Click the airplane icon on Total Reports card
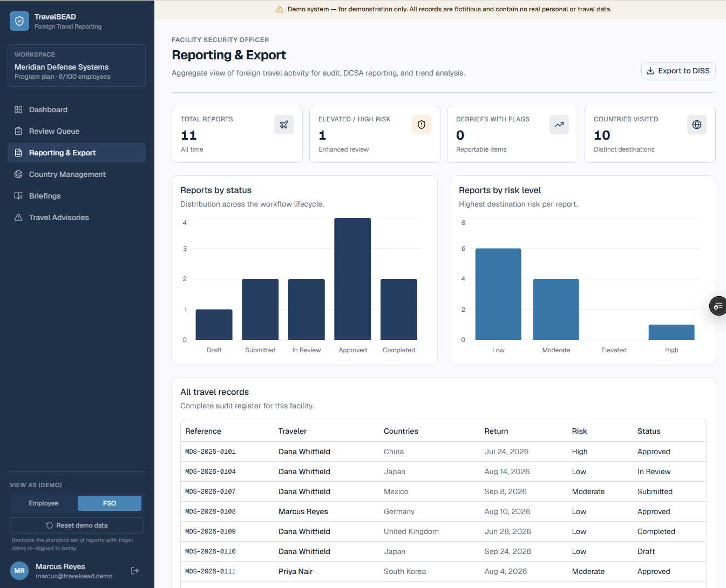Image resolution: width=726 pixels, height=588 pixels. pos(284,125)
